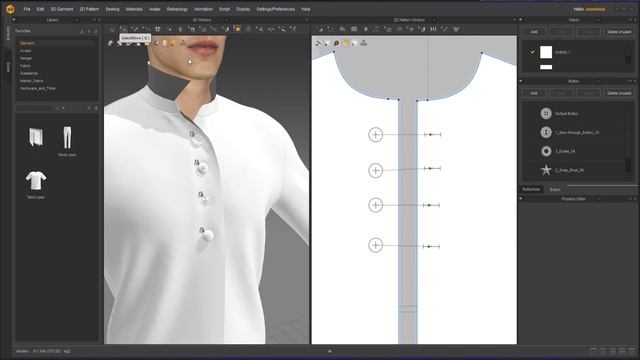Image resolution: width=640 pixels, height=360 pixels.
Task: Click the last tool icon in the 3D toolbar
Action: click(293, 29)
